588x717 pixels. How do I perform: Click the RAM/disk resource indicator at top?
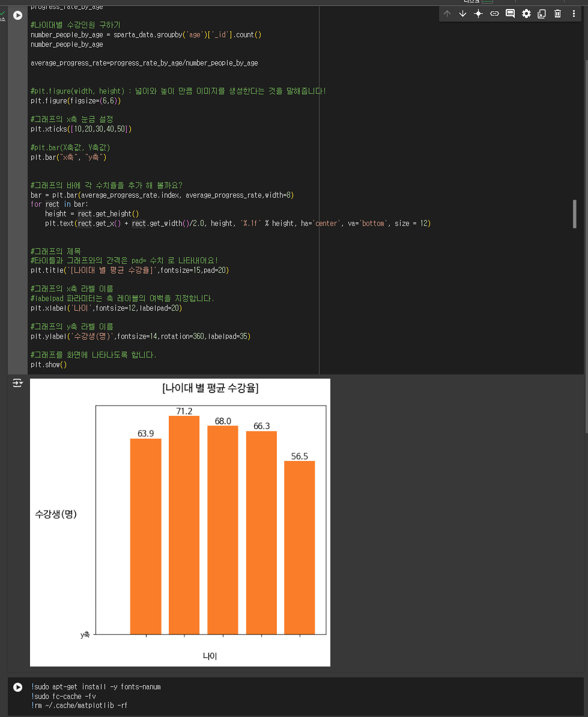pyautogui.click(x=478, y=2)
